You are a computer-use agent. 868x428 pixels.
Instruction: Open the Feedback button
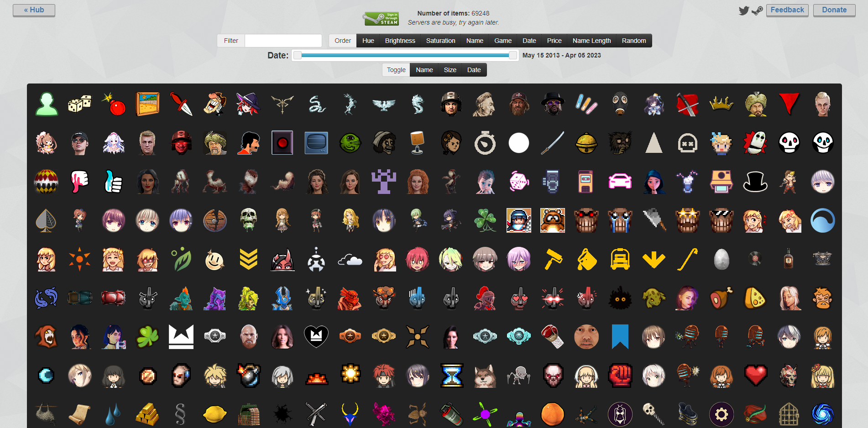pos(787,10)
